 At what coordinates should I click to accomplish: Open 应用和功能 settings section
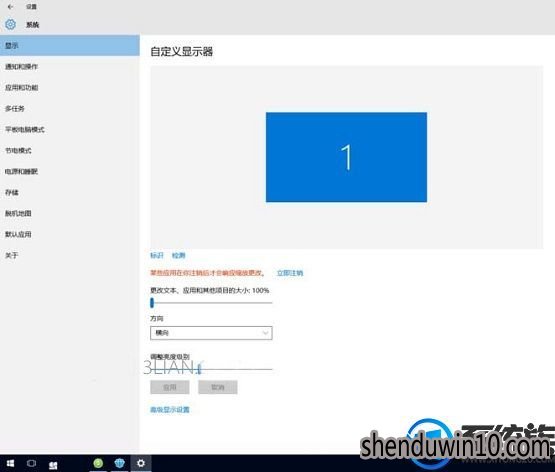point(70,87)
